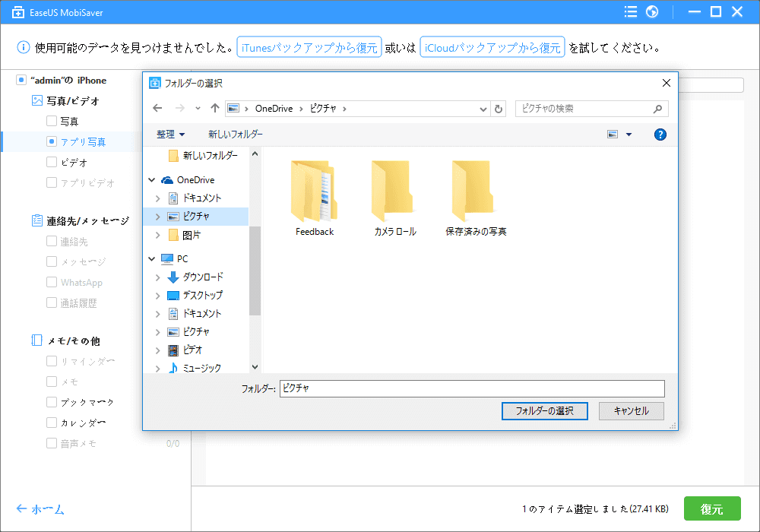760x532 pixels.
Task: Expand the selected ピクチャ tree node
Action: pyautogui.click(x=157, y=217)
